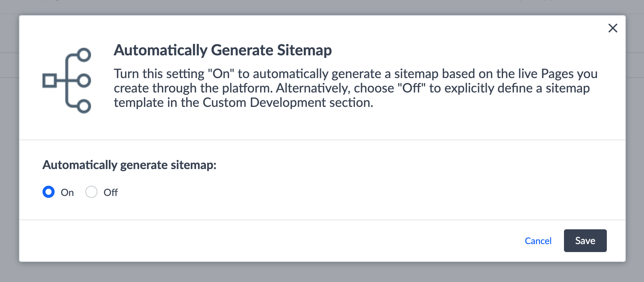Viewport: 644px width, 282px height.
Task: Click the bottom circle node of sitemap icon
Action: 84,106
